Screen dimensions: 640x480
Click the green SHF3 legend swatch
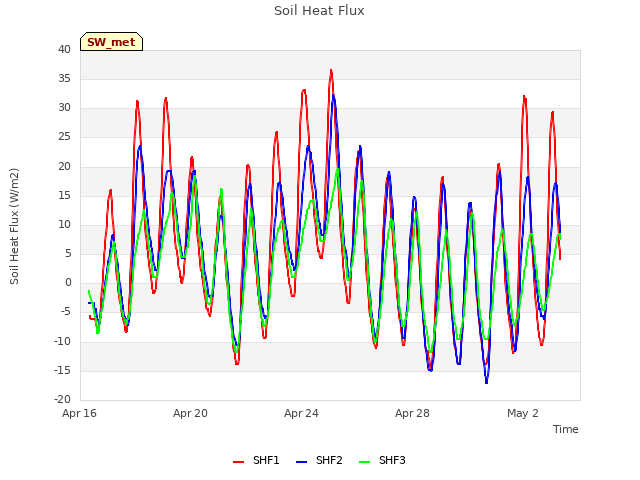(364, 462)
